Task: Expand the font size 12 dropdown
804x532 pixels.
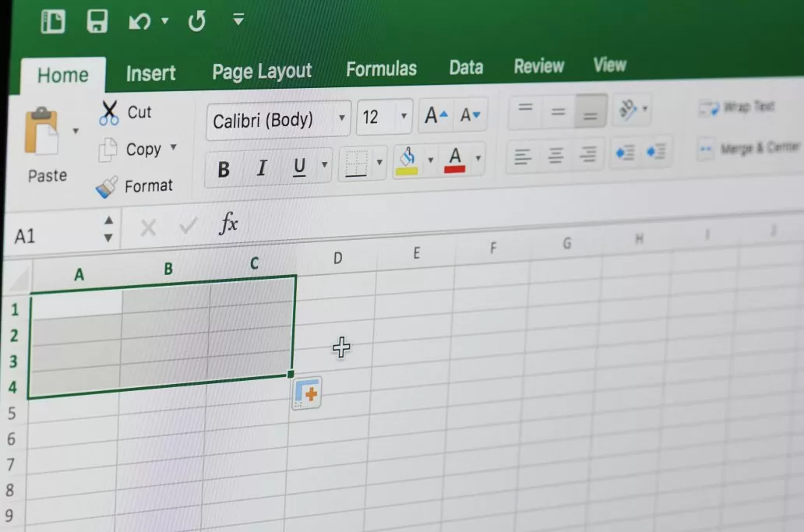Action: click(x=404, y=118)
